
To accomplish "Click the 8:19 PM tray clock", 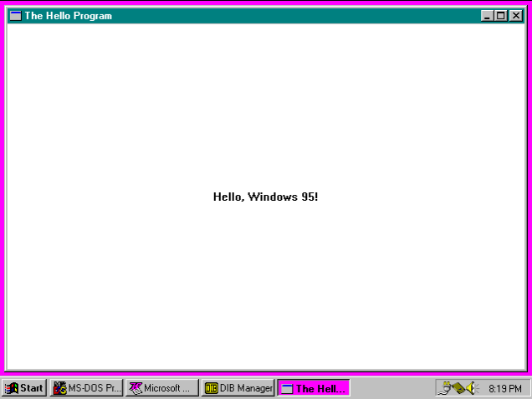I will pos(505,388).
